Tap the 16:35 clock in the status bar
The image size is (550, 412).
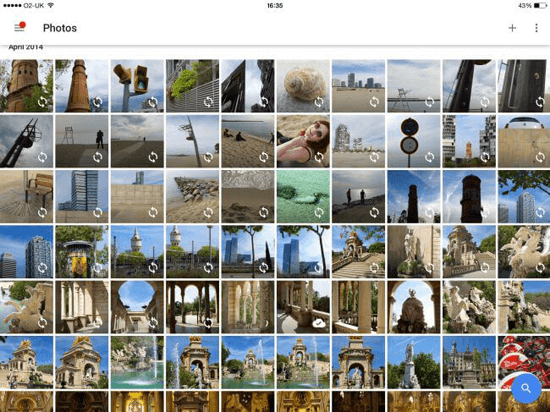[275, 5]
